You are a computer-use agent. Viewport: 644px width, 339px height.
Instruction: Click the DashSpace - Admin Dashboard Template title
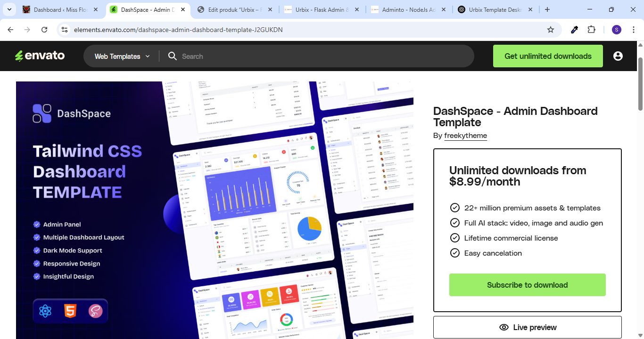(x=515, y=117)
